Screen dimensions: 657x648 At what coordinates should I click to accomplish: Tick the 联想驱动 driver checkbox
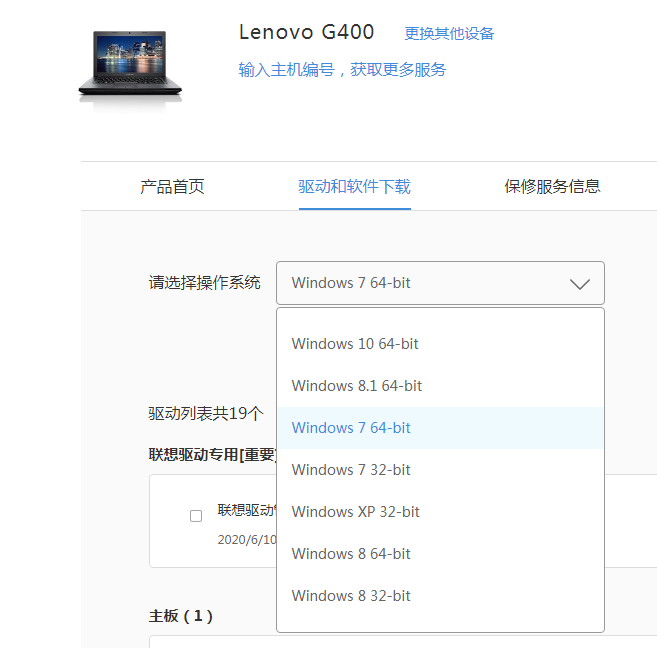[x=196, y=516]
